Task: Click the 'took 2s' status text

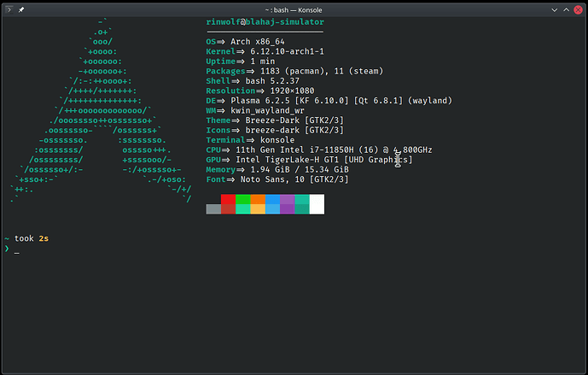Action: (32, 238)
